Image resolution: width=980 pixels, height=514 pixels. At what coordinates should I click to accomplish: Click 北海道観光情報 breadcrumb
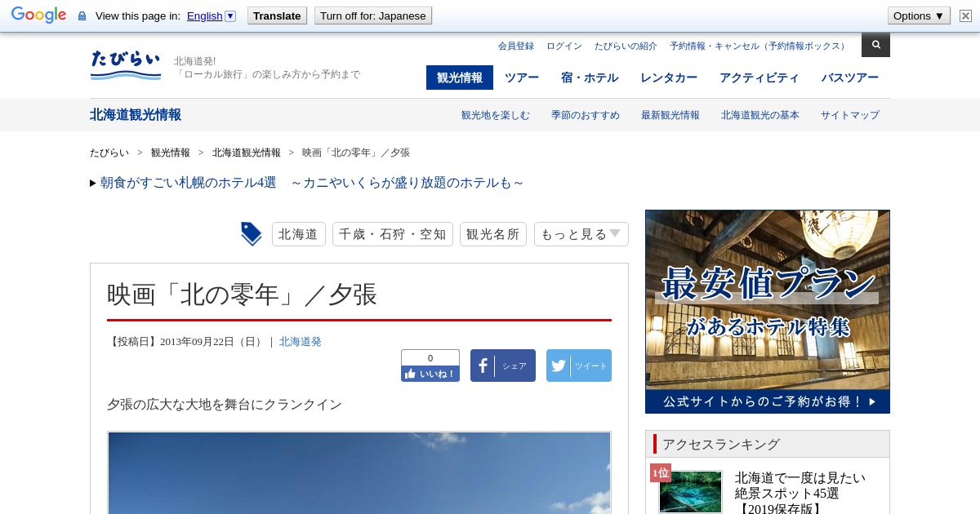click(247, 153)
